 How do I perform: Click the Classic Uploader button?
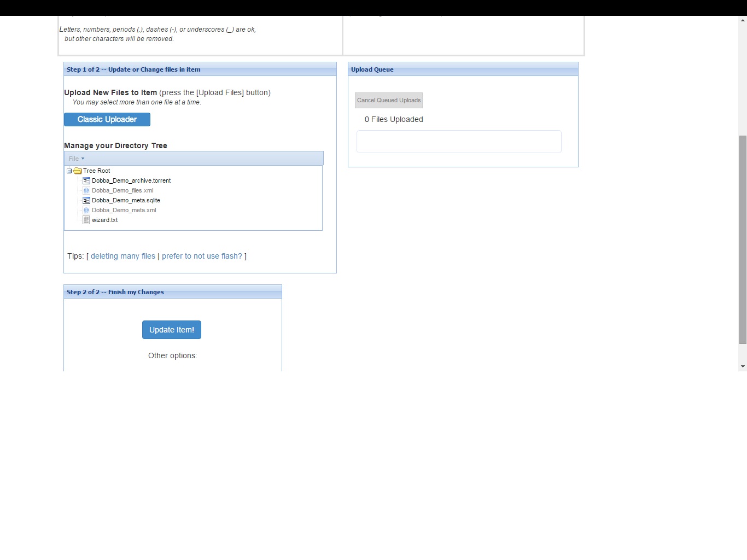pyautogui.click(x=107, y=119)
